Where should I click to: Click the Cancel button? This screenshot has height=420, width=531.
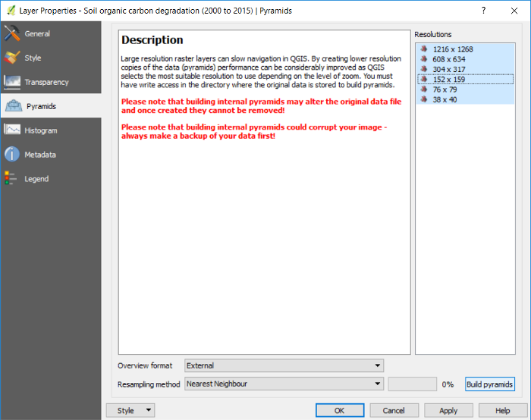pos(394,410)
